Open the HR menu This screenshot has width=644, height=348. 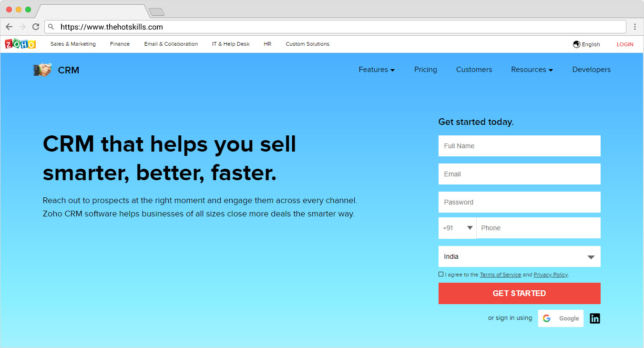[267, 44]
